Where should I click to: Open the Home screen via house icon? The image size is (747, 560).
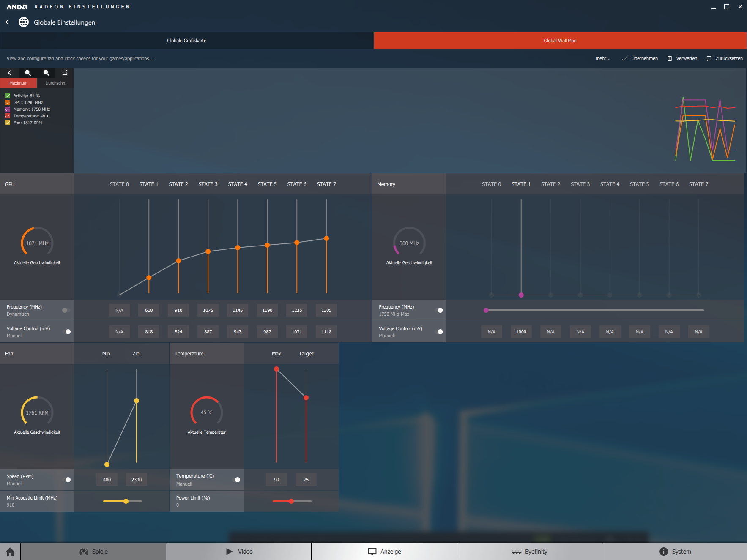click(10, 552)
